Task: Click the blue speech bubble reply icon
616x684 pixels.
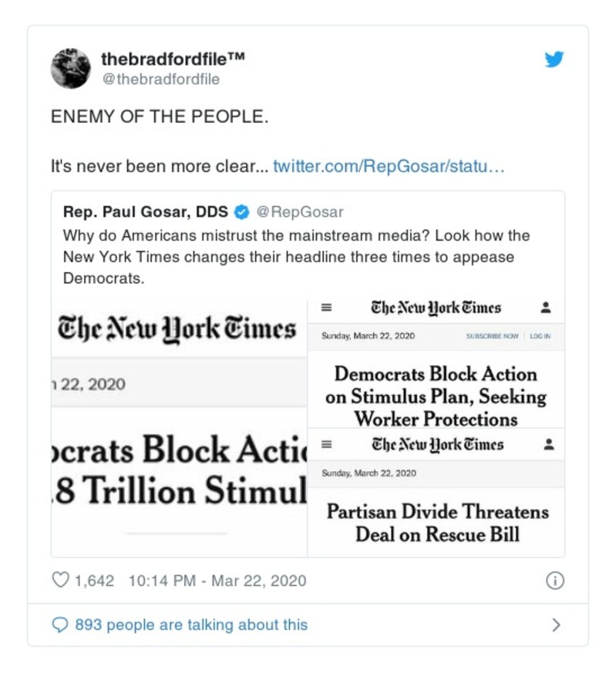Action: (60, 625)
